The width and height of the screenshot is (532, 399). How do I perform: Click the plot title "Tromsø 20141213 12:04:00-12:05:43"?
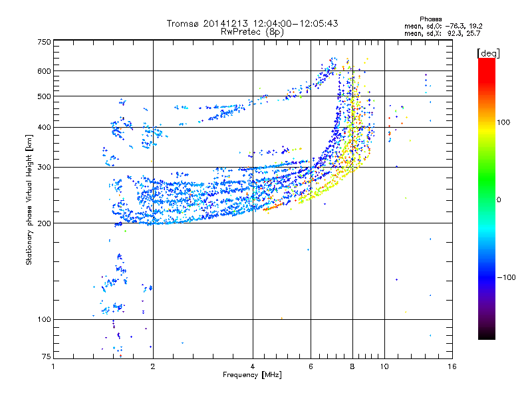(252, 23)
